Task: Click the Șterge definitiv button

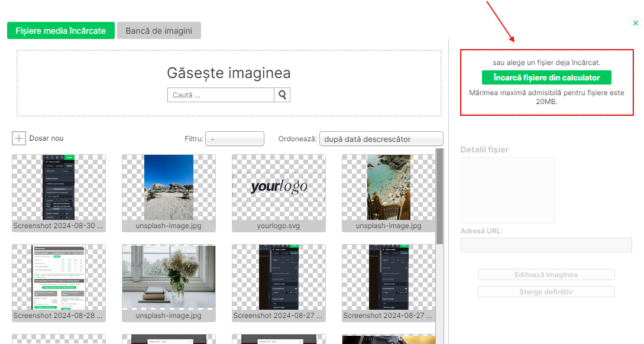Action: tap(546, 292)
